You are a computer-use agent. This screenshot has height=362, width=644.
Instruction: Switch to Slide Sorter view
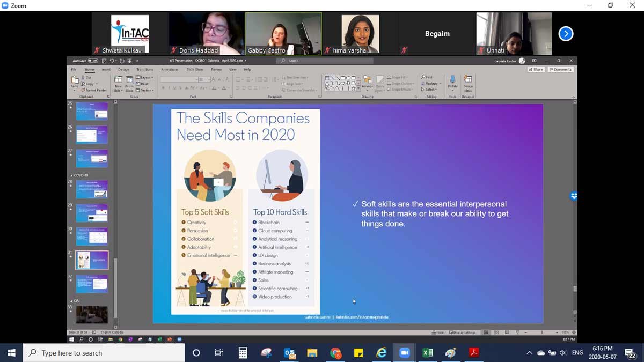[496, 333]
